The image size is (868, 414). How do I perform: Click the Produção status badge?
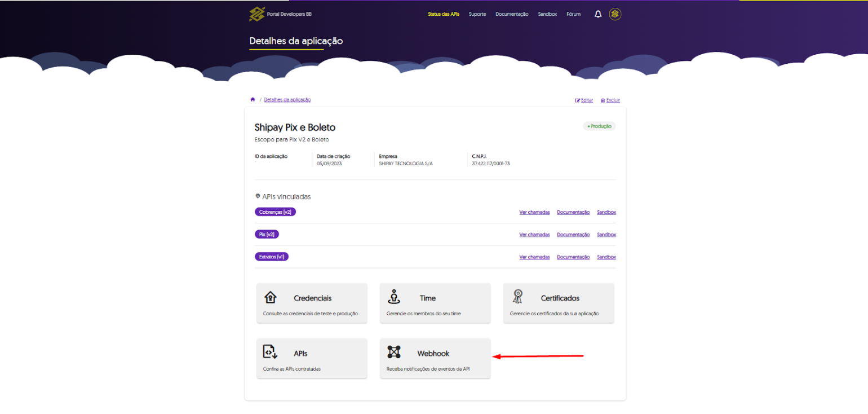coord(599,126)
